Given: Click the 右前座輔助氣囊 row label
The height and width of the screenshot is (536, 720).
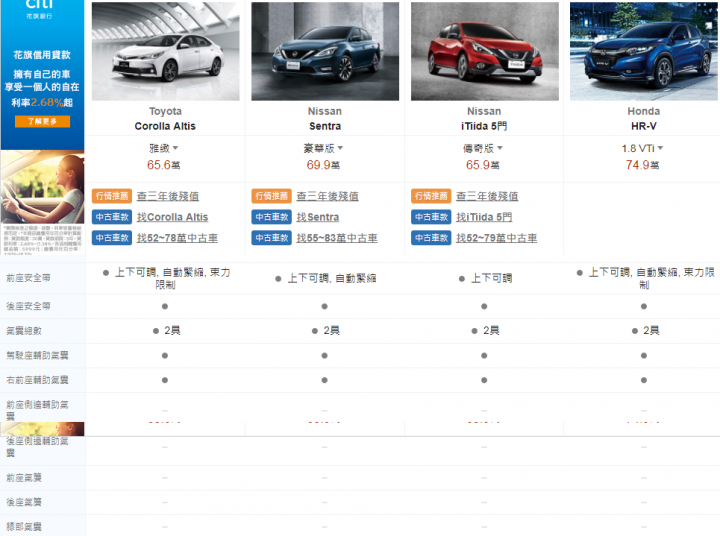Looking at the screenshot, I should pos(37,380).
